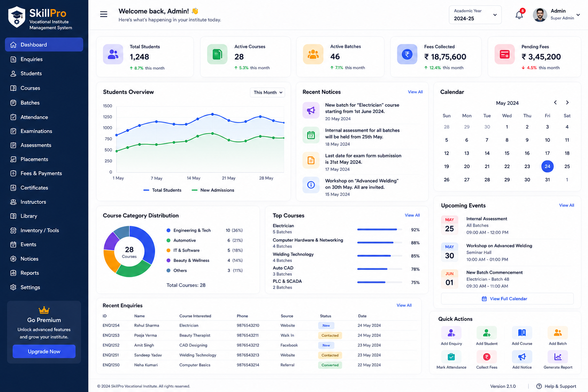Open the notifications bell
Image resolution: width=588 pixels, height=392 pixels.
pyautogui.click(x=519, y=15)
